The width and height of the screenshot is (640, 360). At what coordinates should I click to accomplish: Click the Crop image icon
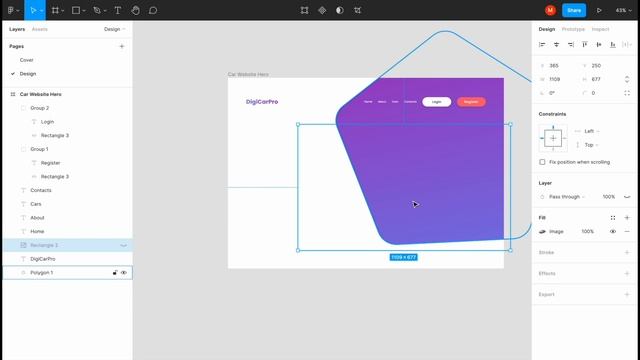click(x=358, y=10)
